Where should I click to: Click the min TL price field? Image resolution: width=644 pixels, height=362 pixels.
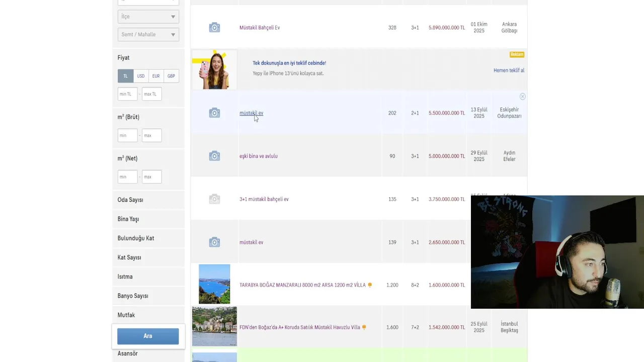pos(127,94)
